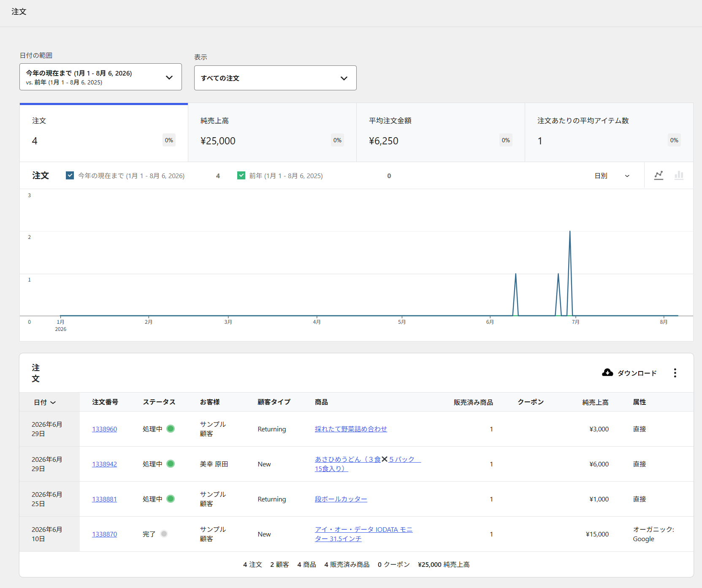Viewport: 702px width, 588px height.
Task: Toggle the previous year (2025) series checkbox
Action: [x=241, y=176]
